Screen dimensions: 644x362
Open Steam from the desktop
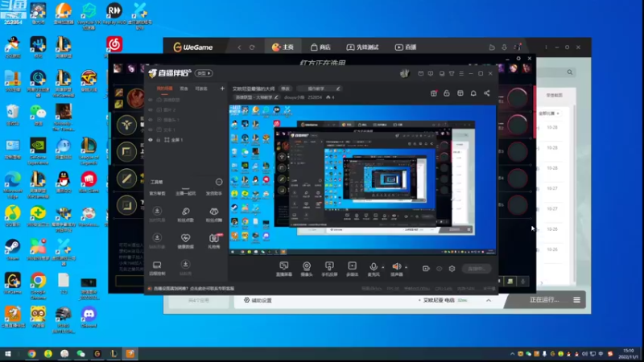point(12,250)
